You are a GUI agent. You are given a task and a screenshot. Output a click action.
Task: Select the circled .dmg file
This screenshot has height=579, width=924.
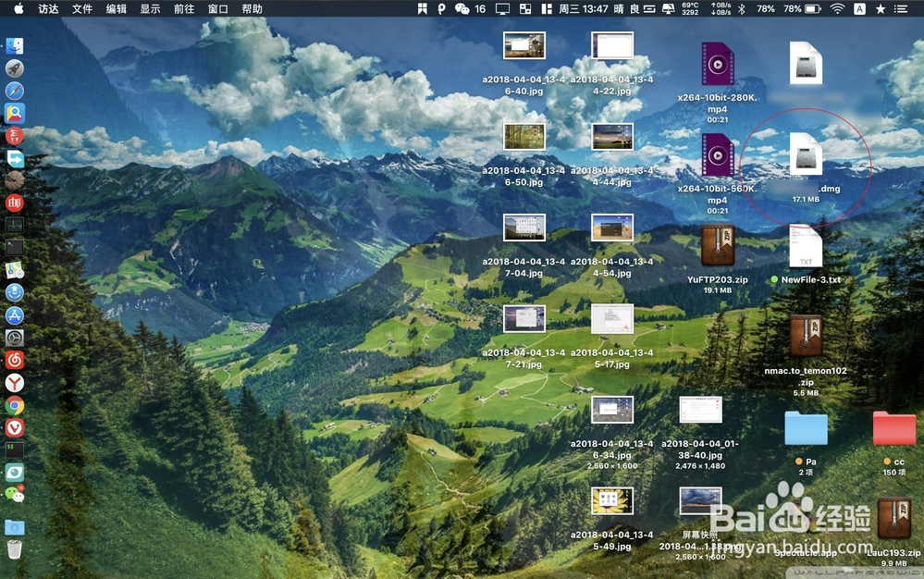tap(805, 155)
